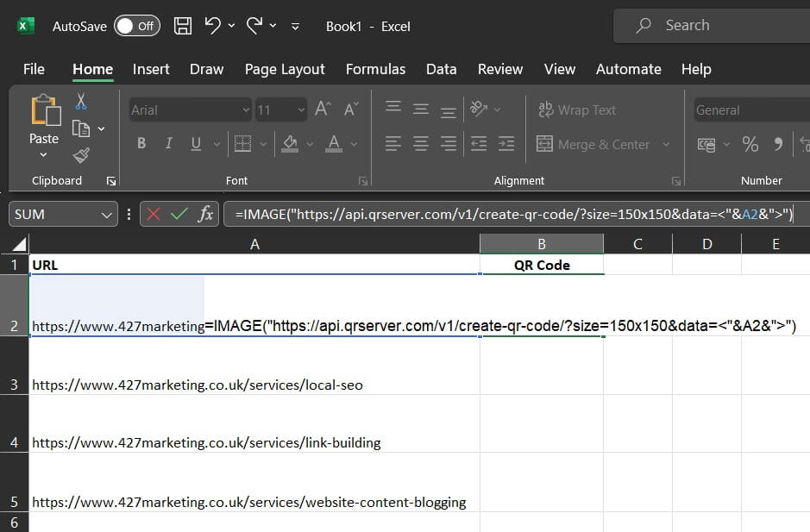The image size is (810, 532).
Task: Open the Undo history dropdown
Action: point(231,25)
